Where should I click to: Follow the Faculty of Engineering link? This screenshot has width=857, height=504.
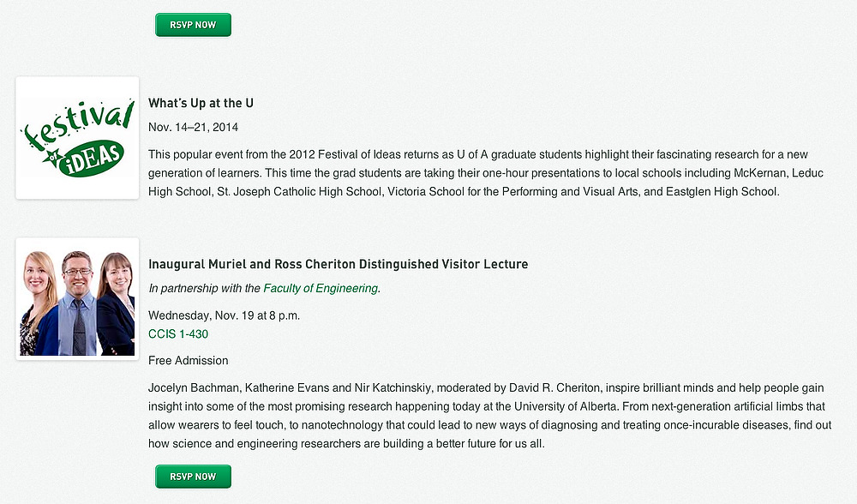(x=321, y=288)
